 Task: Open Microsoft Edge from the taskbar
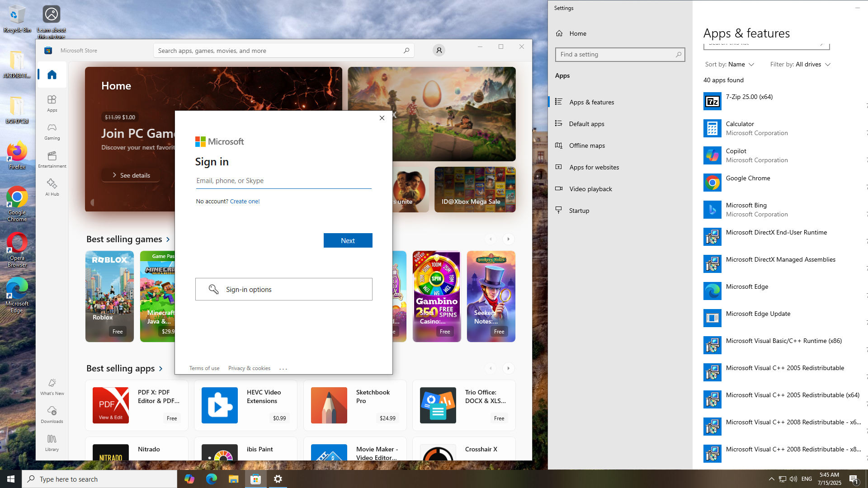pos(211,479)
